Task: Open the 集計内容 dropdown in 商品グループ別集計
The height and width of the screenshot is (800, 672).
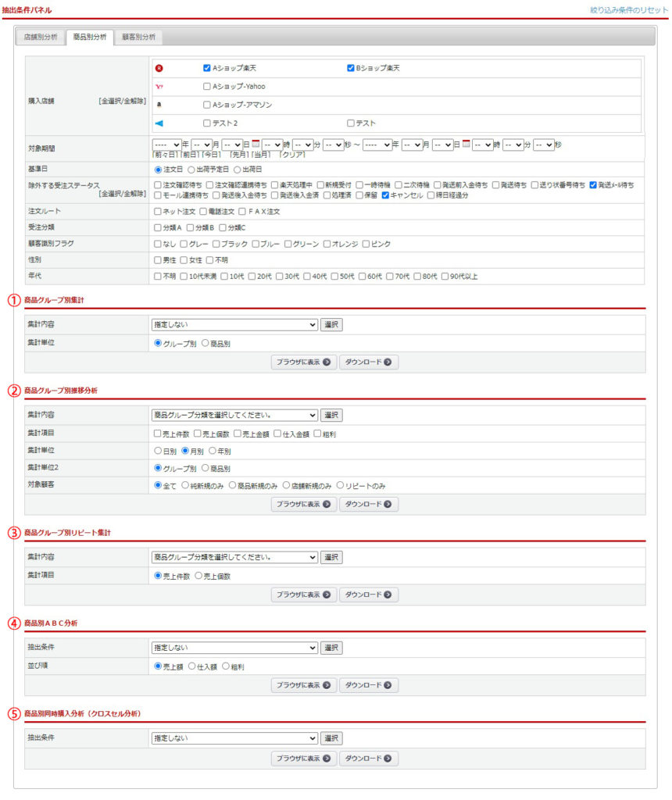Action: coord(234,325)
